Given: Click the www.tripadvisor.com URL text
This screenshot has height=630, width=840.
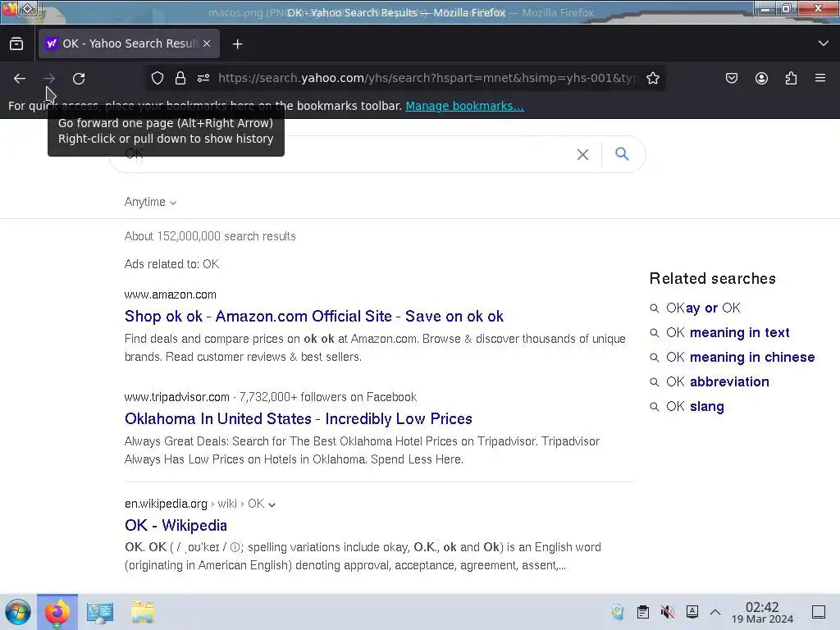Looking at the screenshot, I should click(177, 397).
